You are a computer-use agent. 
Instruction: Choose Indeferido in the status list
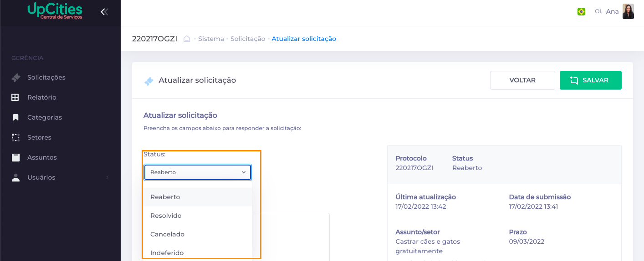click(198, 253)
